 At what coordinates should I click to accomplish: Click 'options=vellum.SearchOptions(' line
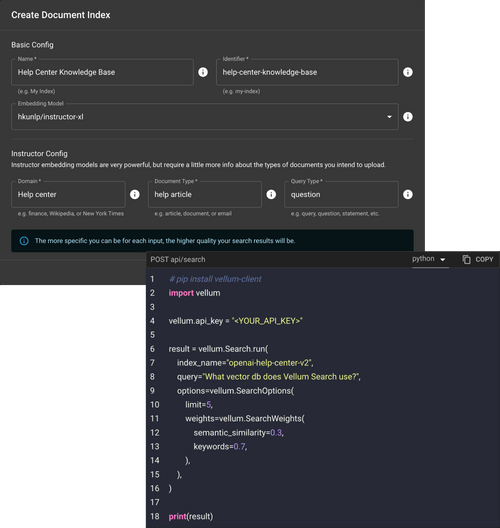[235, 391]
